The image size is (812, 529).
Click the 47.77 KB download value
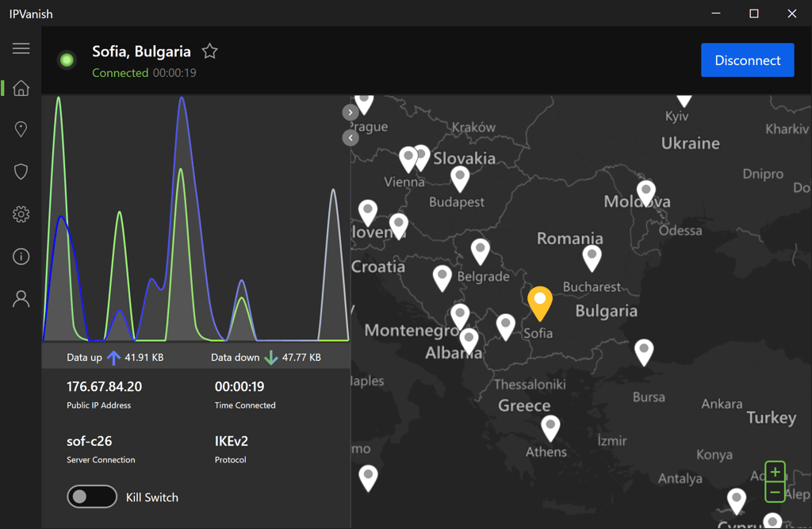pyautogui.click(x=301, y=358)
